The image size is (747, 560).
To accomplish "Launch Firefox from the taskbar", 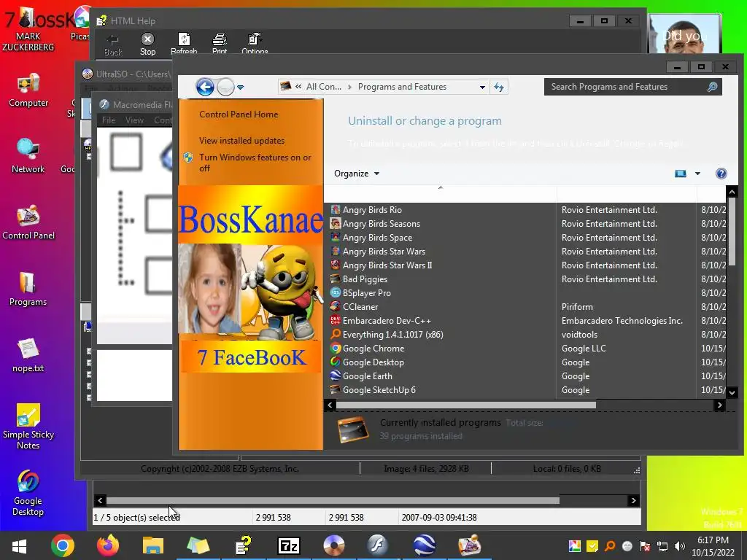I will coord(108,545).
